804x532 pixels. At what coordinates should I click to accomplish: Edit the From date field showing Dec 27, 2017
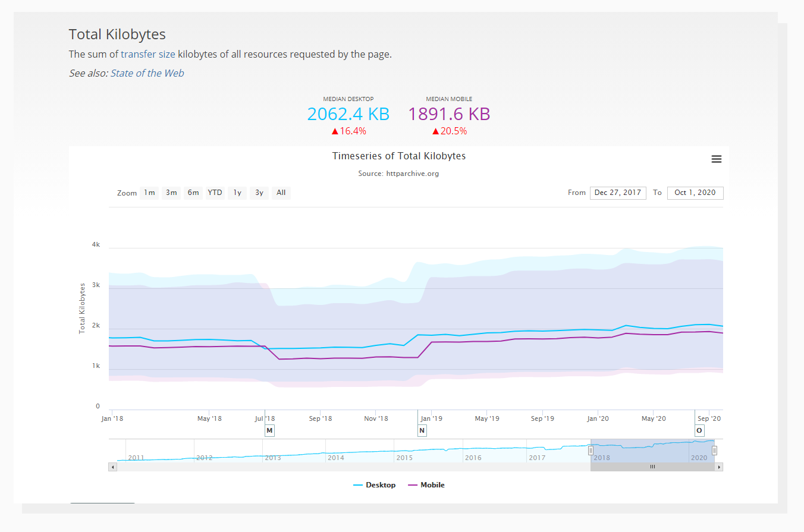pyautogui.click(x=618, y=193)
